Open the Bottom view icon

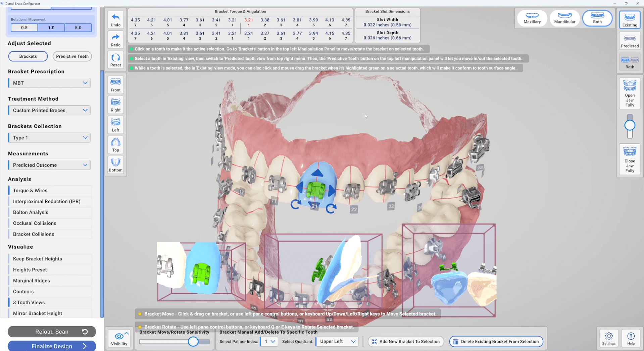[x=115, y=165]
